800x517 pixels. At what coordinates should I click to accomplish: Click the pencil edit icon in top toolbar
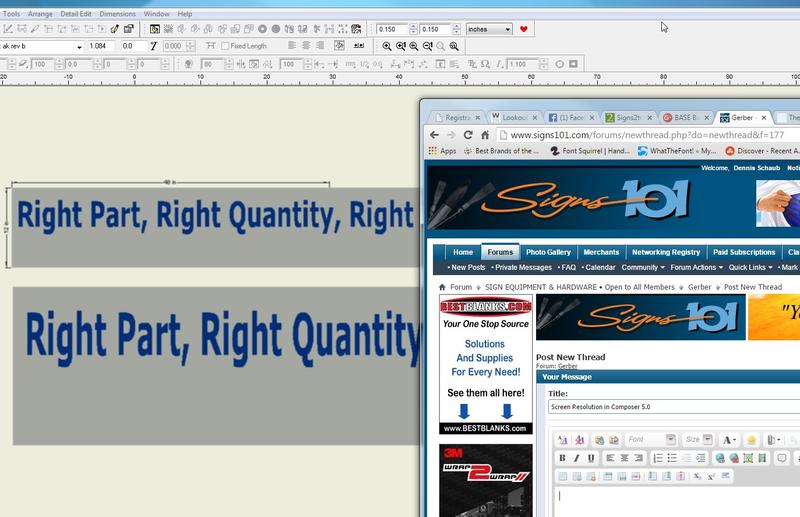pyautogui.click(x=115, y=29)
